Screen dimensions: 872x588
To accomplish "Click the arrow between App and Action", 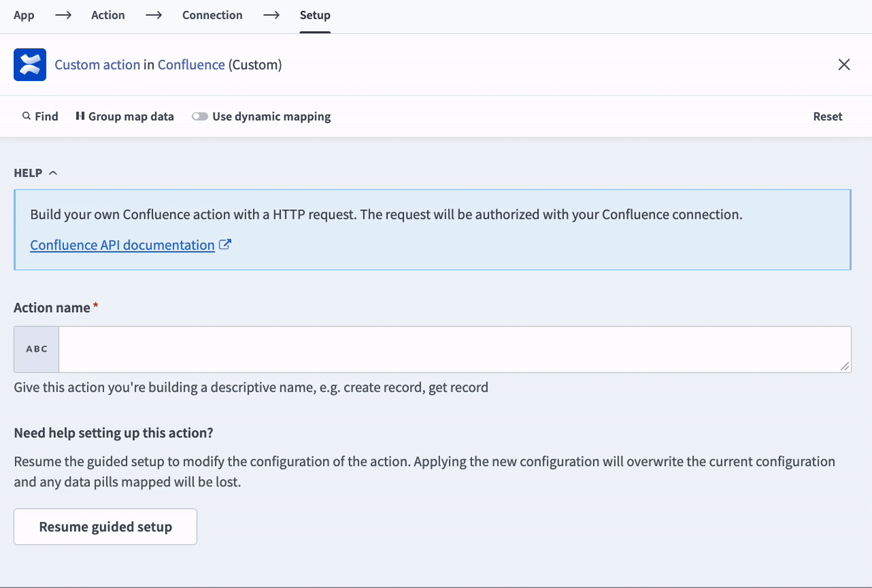I will click(63, 15).
